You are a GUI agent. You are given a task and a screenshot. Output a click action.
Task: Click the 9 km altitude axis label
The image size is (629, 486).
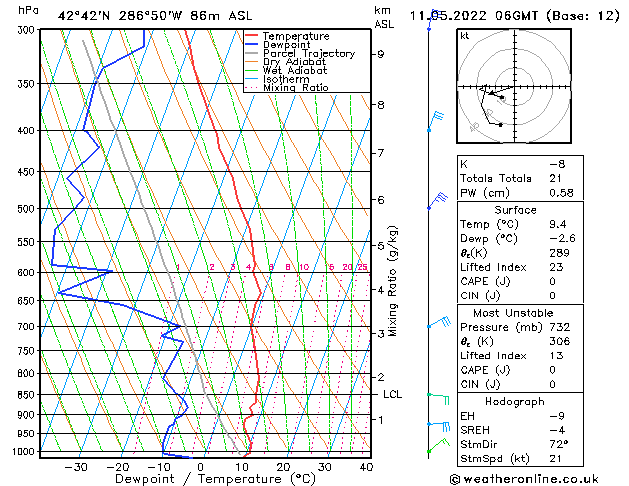[381, 54]
